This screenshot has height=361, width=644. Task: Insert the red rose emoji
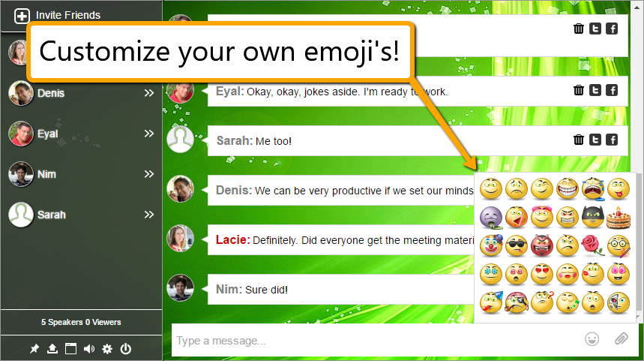(593, 245)
